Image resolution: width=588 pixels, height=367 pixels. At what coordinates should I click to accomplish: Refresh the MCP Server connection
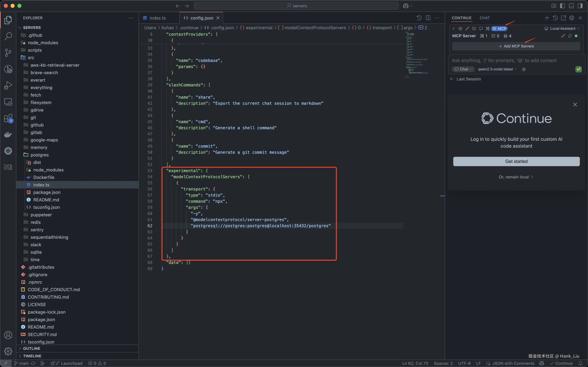(570, 36)
